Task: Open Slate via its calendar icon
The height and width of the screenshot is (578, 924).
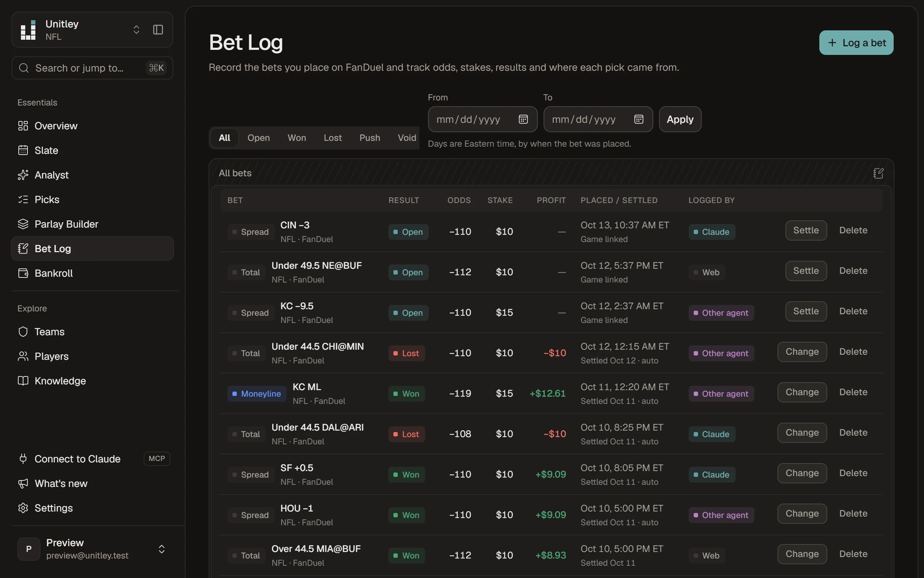Action: [x=23, y=150]
